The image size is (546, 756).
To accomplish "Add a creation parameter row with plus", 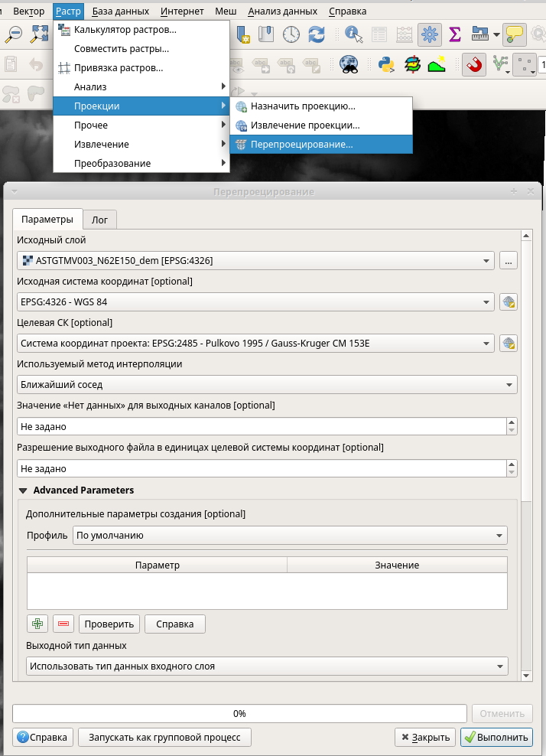I will point(37,624).
